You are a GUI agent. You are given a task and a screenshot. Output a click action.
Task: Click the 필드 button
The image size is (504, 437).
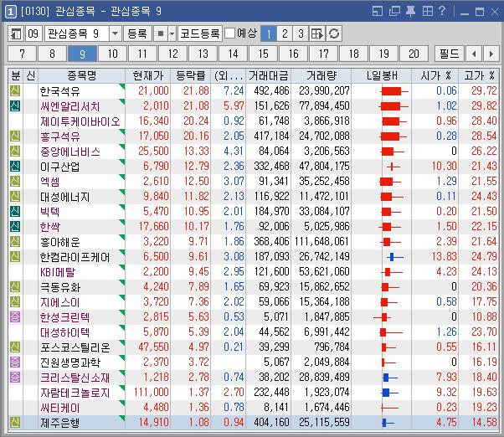[x=449, y=54]
